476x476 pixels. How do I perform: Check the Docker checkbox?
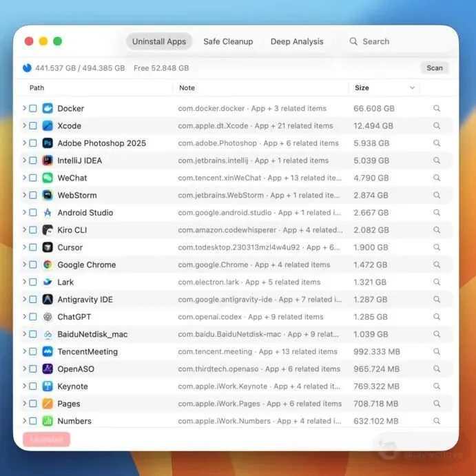click(x=33, y=108)
